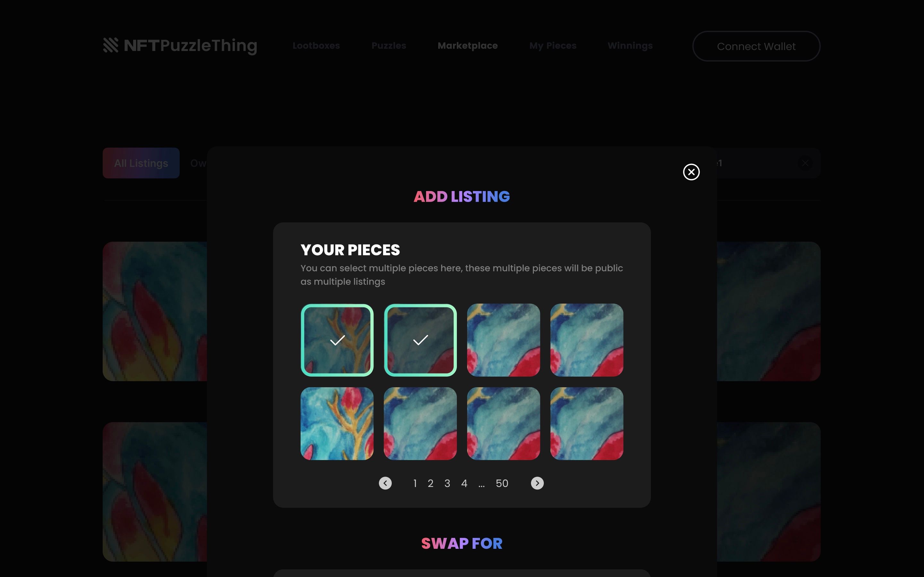This screenshot has width=924, height=577.
Task: Open the Marketplace navigation tab
Action: pyautogui.click(x=468, y=45)
